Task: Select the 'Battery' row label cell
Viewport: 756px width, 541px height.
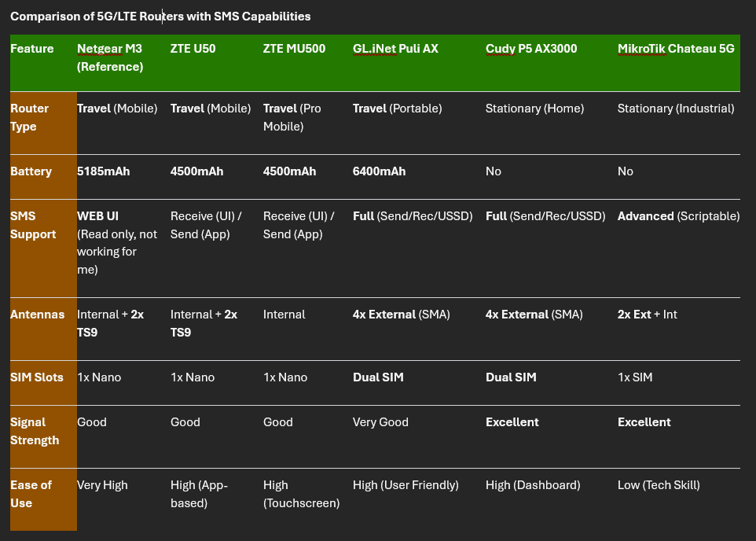Action: pyautogui.click(x=31, y=171)
